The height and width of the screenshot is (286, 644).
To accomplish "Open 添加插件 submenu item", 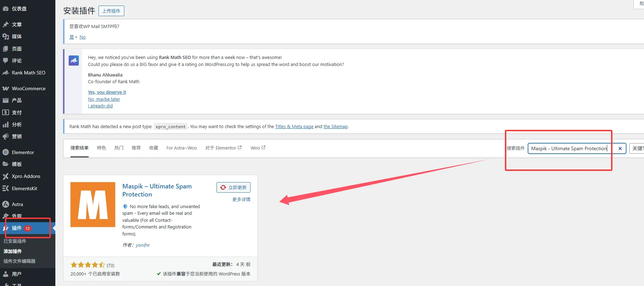I will click(13, 251).
